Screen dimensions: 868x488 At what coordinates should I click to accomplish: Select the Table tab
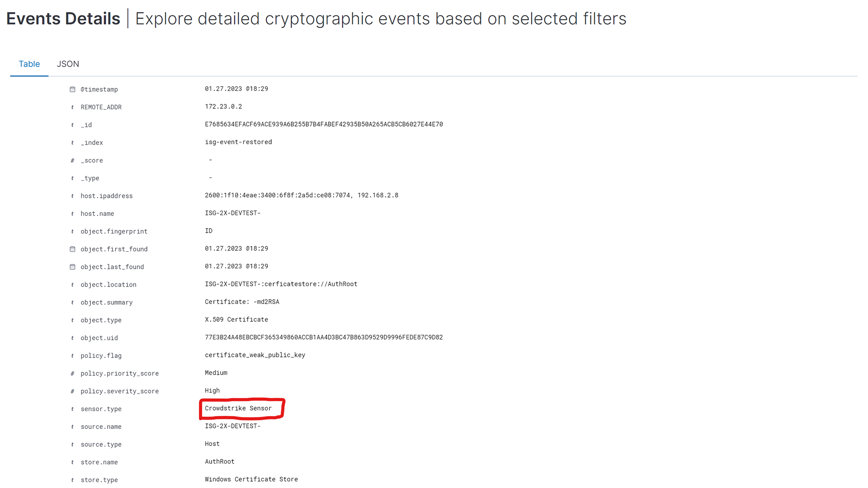[x=29, y=64]
